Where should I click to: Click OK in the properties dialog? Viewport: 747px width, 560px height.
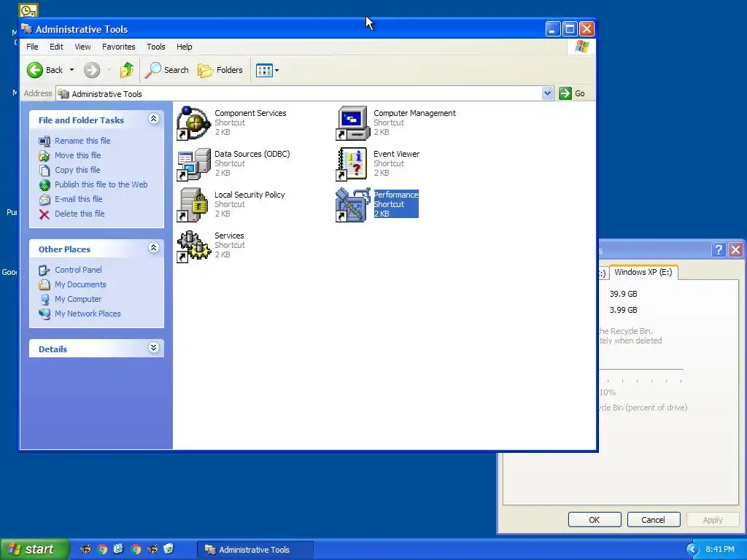pyautogui.click(x=594, y=519)
